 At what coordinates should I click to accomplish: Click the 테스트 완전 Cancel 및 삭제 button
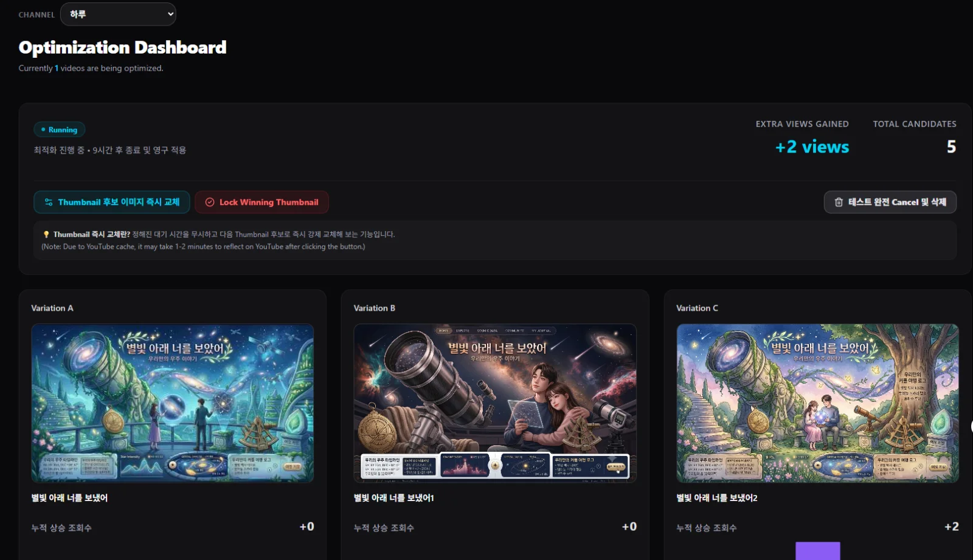(x=890, y=202)
